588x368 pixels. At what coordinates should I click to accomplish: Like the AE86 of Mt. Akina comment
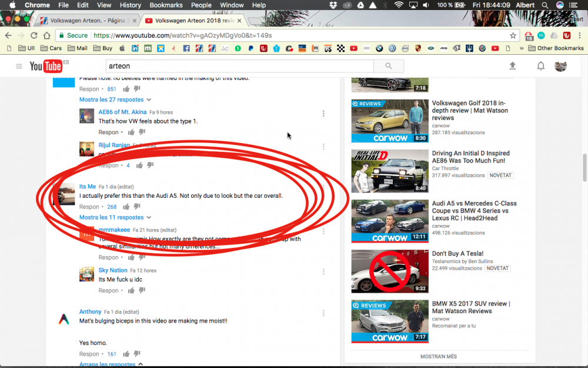(131, 132)
